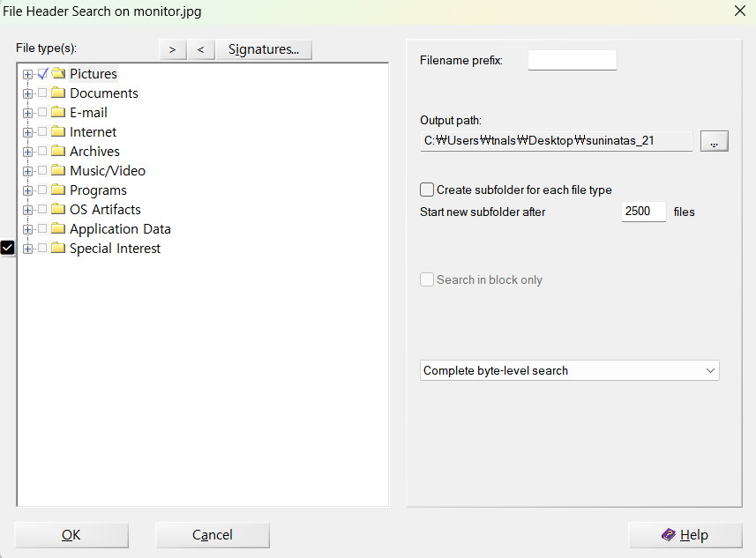Select the OS Artifacts label in tree

[x=106, y=209]
